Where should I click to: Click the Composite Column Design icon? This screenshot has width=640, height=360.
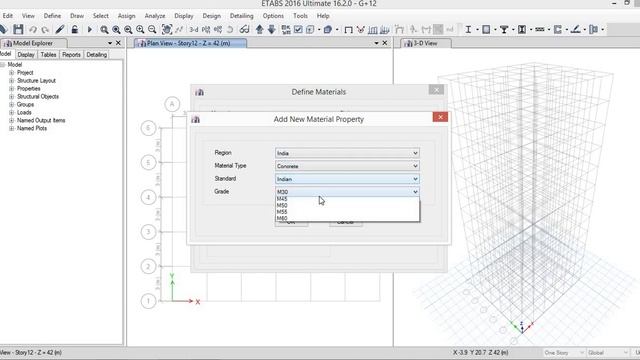pyautogui.click(x=522, y=29)
